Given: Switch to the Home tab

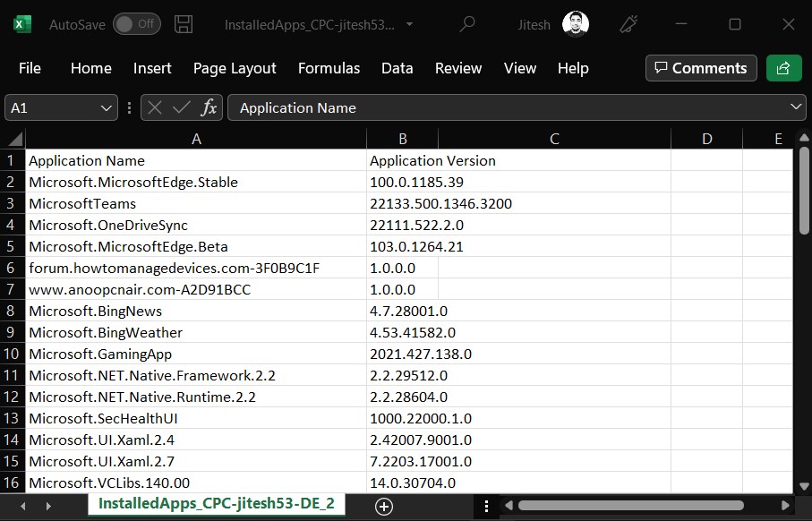Looking at the screenshot, I should (x=91, y=68).
